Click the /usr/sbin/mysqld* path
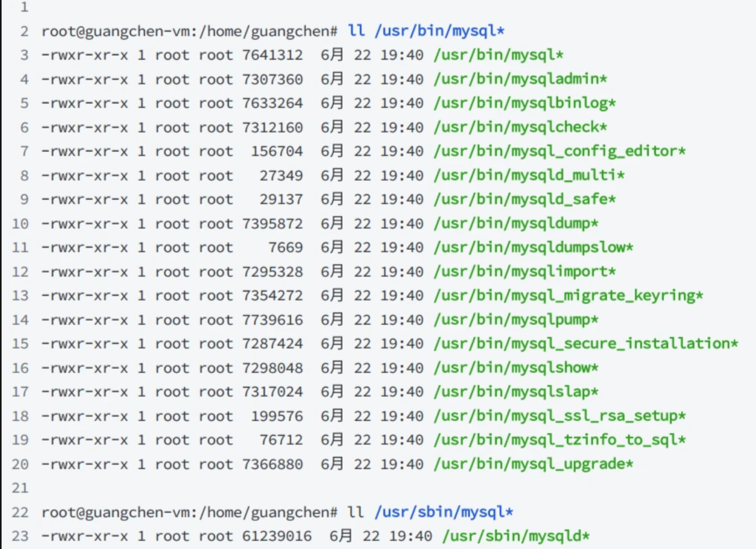This screenshot has width=756, height=549. coord(516,536)
